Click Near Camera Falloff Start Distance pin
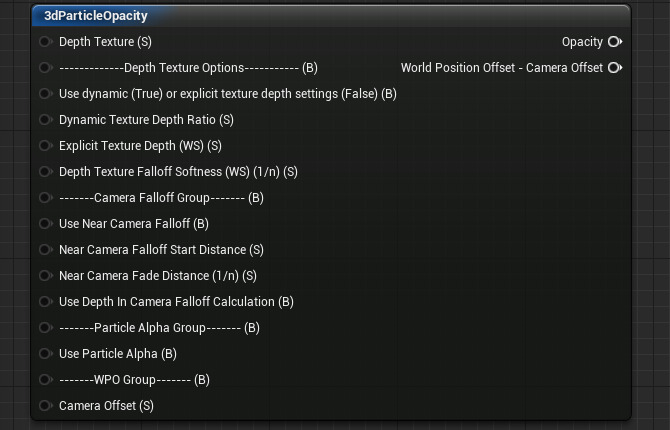 point(45,250)
